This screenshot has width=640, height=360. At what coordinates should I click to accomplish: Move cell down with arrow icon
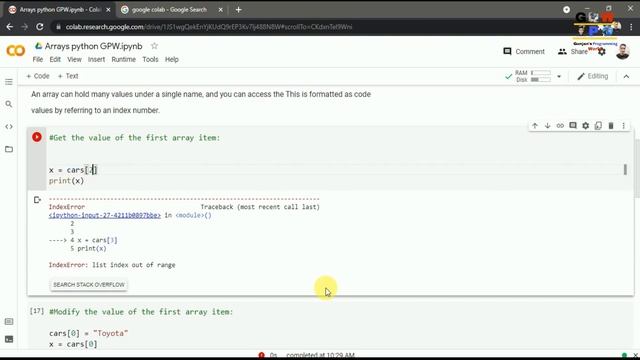547,126
